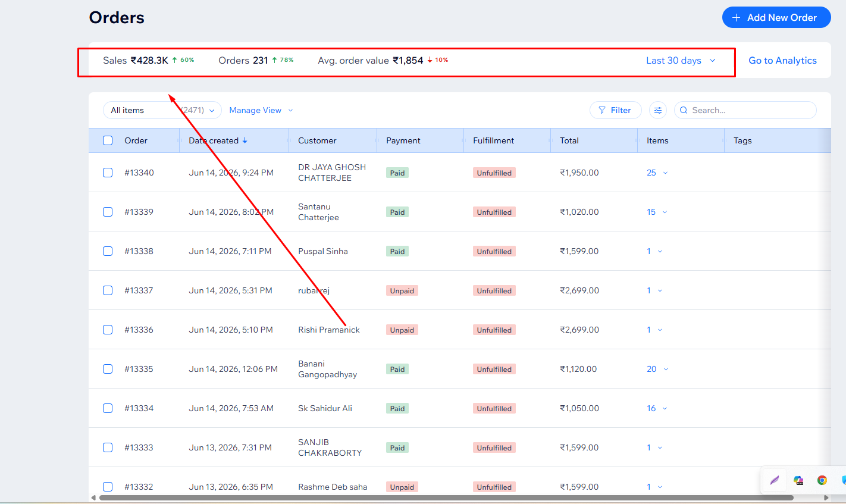
Task: Click customer DR JAYA GHOSH CHATTERJEE
Action: click(332, 173)
